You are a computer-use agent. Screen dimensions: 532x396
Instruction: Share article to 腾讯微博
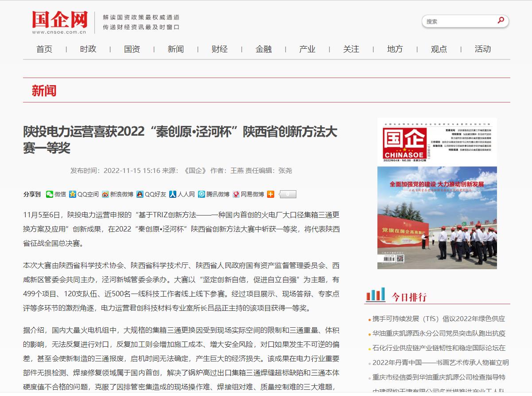pyautogui.click(x=214, y=194)
